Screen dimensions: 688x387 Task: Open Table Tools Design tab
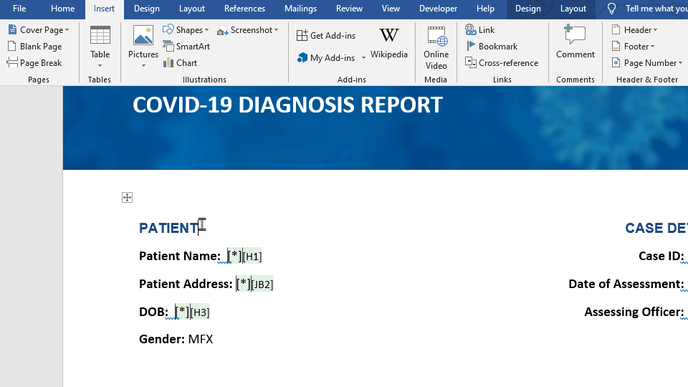[528, 9]
